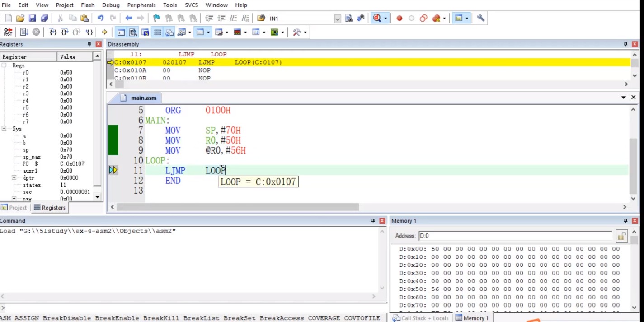Click the Step Over icon
The image size is (644, 322).
(65, 32)
